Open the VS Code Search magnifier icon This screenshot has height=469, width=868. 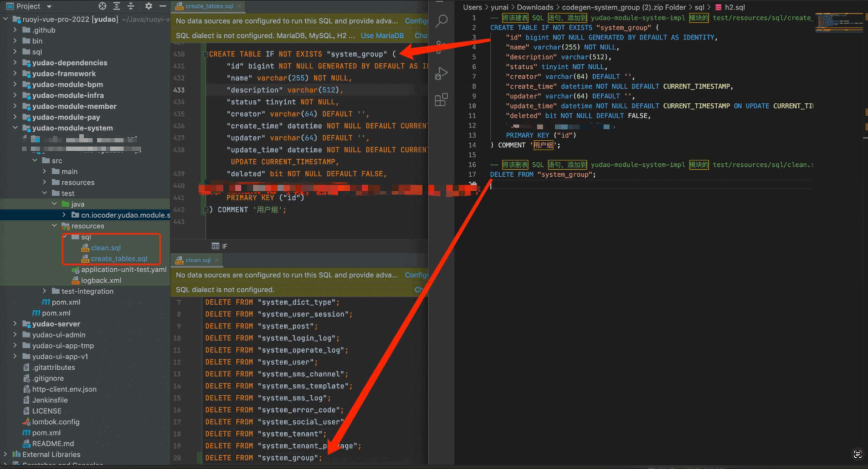(x=441, y=21)
